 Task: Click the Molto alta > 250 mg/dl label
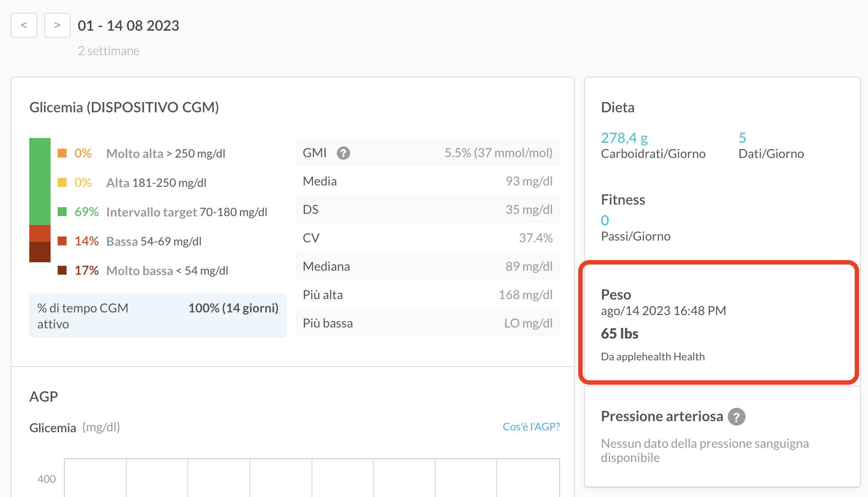pyautogui.click(x=166, y=154)
